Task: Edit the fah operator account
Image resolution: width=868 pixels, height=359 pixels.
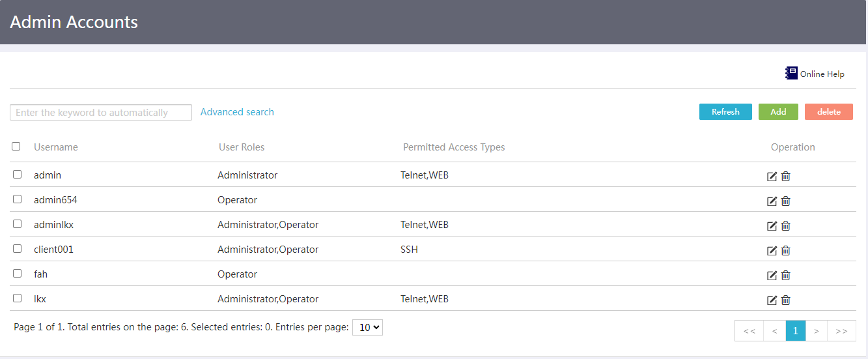Action: [772, 276]
